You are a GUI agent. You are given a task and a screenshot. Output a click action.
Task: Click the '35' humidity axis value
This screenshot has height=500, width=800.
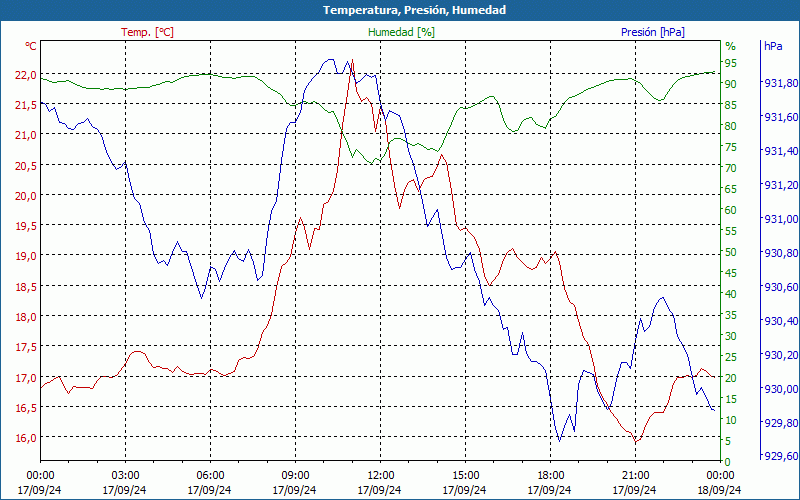pyautogui.click(x=731, y=315)
